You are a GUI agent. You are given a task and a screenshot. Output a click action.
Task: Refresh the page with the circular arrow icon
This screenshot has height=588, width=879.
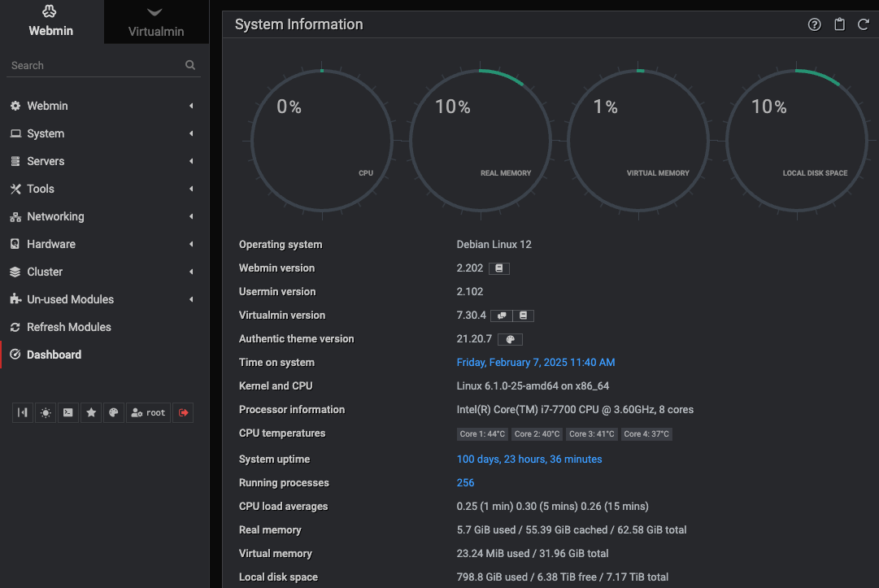tap(864, 24)
